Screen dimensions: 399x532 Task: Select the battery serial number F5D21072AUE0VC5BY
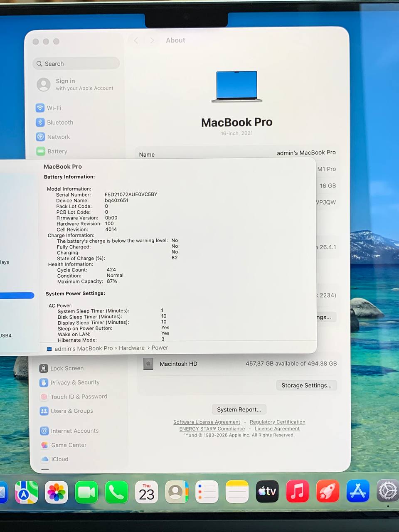pyautogui.click(x=131, y=194)
